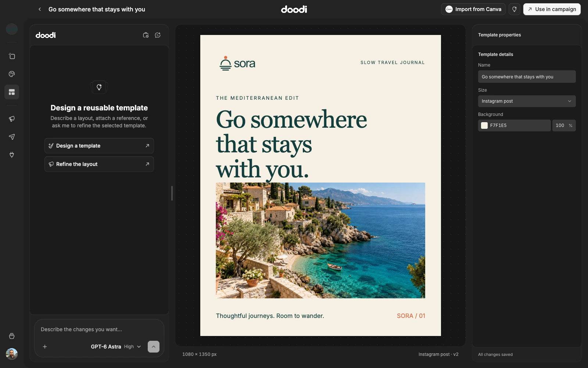Click 'THE MEDITERRANEAN EDIT' text on the canvas
588x368 pixels.
point(258,98)
